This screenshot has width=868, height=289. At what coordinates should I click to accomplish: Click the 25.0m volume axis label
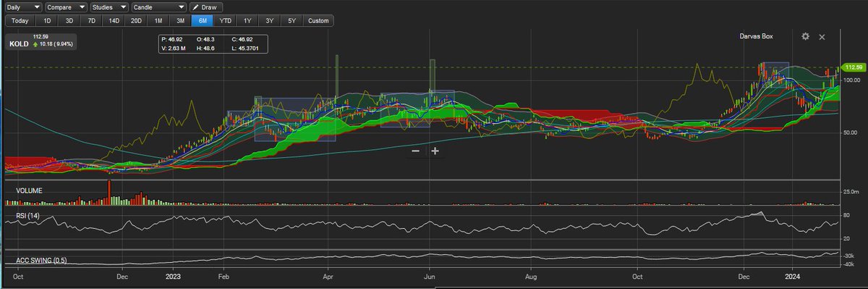[x=851, y=191]
